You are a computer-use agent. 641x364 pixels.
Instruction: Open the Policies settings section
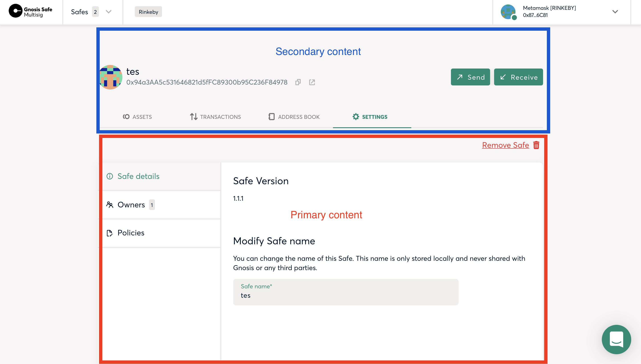point(162,233)
